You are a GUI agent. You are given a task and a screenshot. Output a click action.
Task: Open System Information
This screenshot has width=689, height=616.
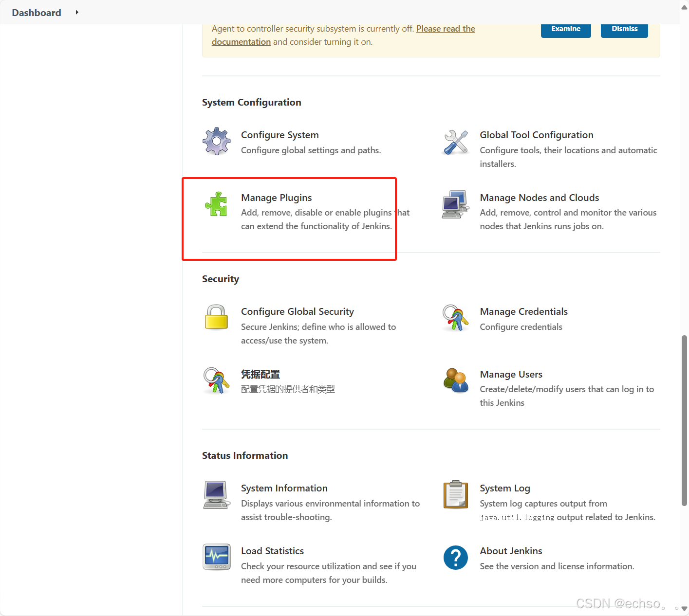284,488
